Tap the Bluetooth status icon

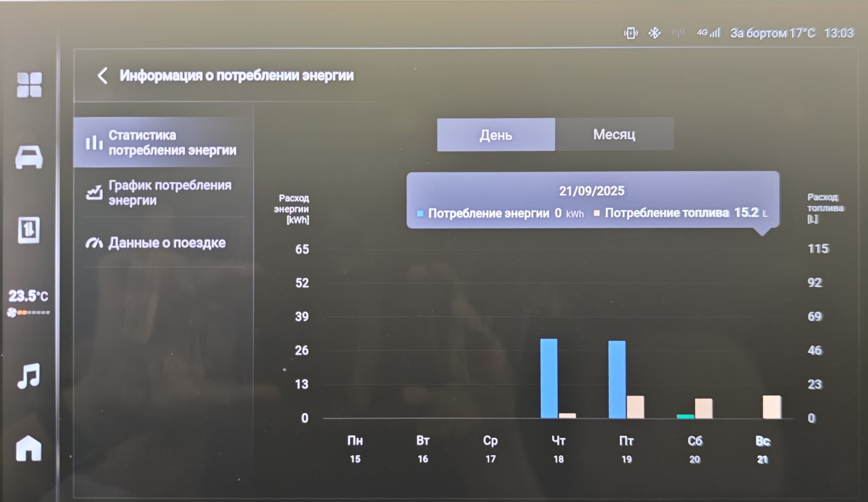point(654,33)
